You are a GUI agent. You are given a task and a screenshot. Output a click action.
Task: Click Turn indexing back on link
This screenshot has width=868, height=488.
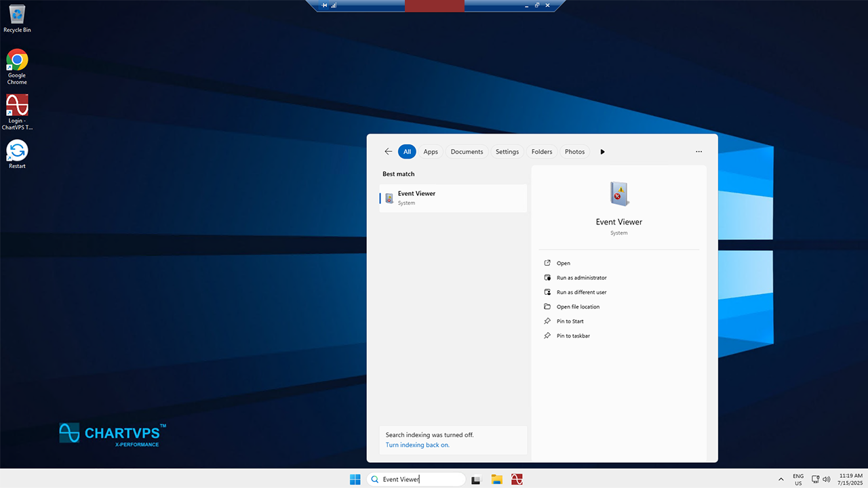[417, 445]
